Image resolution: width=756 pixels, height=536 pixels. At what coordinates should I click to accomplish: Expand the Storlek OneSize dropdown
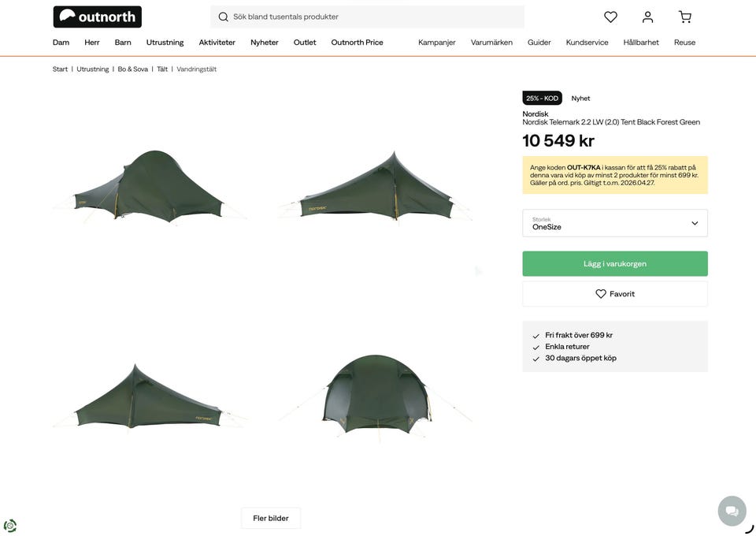(614, 223)
